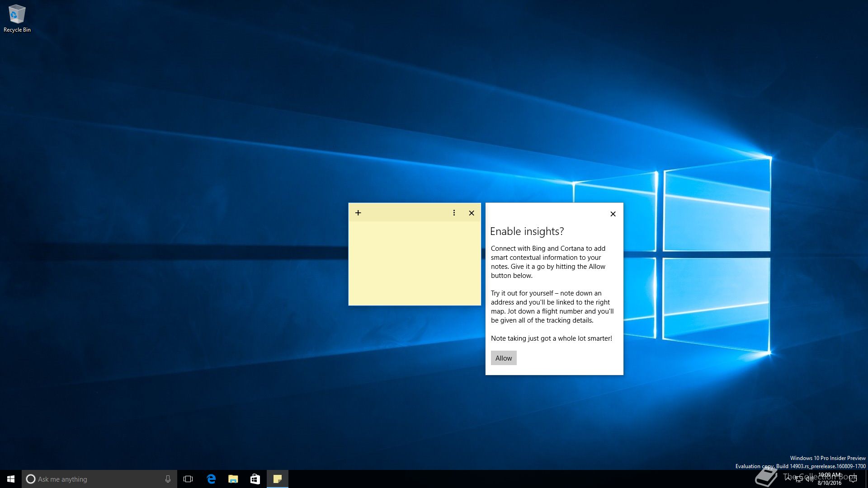Image resolution: width=868 pixels, height=488 pixels.
Task: Dismiss the Enable insights dialog
Action: click(x=613, y=214)
